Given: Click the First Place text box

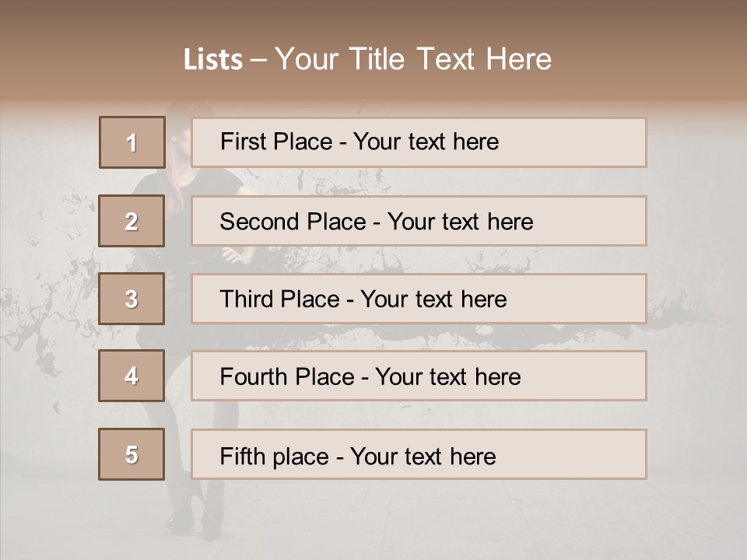Looking at the screenshot, I should [419, 143].
